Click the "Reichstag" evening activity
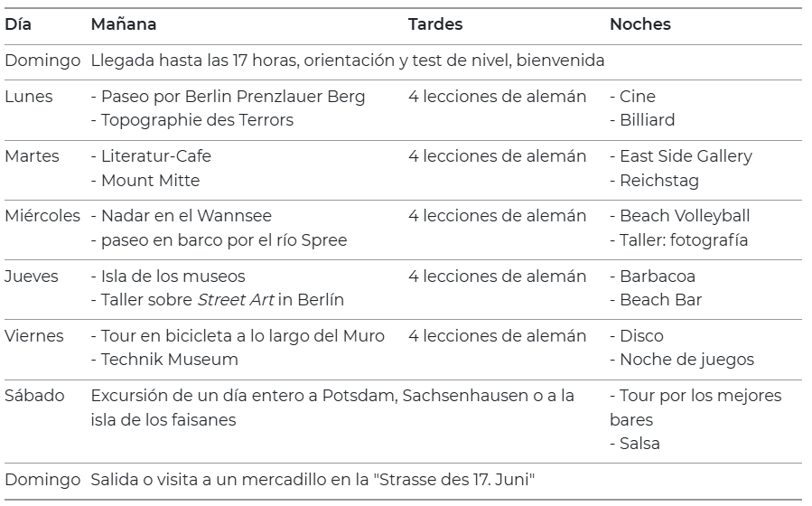The height and width of the screenshot is (506, 812). (x=659, y=181)
